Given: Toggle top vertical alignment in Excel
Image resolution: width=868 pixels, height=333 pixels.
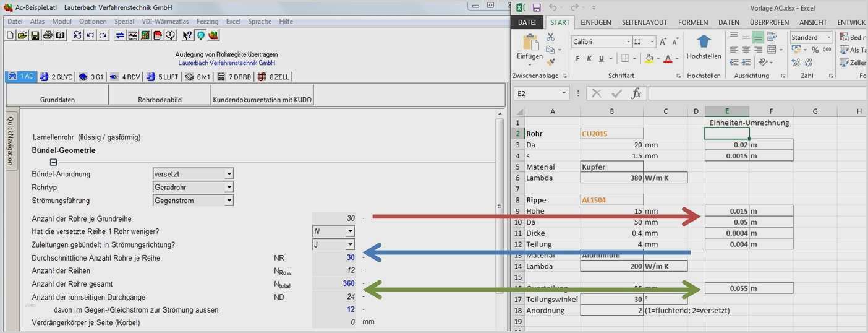Looking at the screenshot, I should coord(734,35).
